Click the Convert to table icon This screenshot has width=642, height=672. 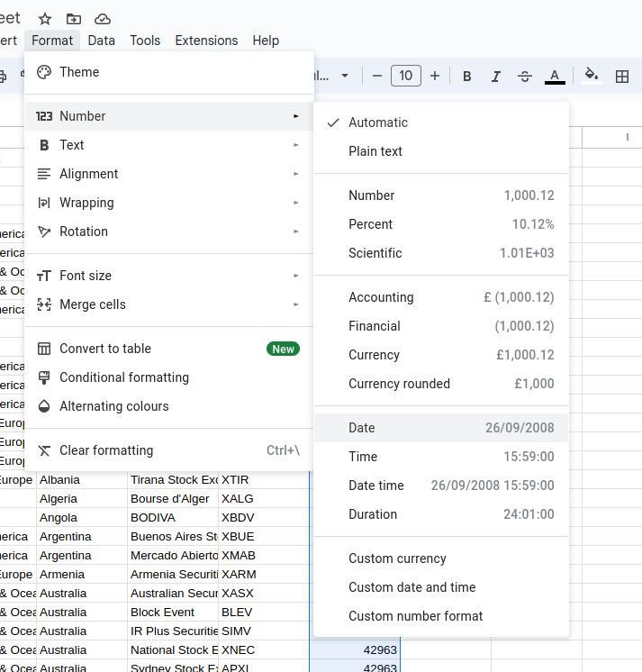44,349
